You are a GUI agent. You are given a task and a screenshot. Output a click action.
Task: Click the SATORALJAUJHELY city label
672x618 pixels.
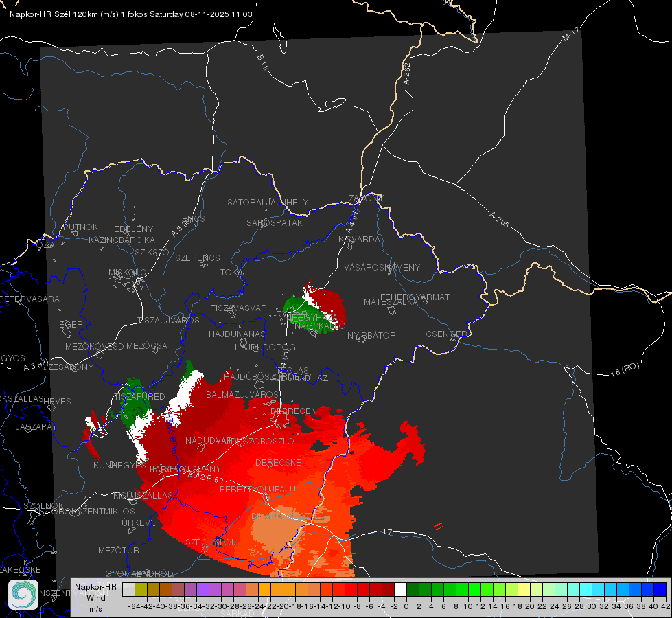pos(268,202)
